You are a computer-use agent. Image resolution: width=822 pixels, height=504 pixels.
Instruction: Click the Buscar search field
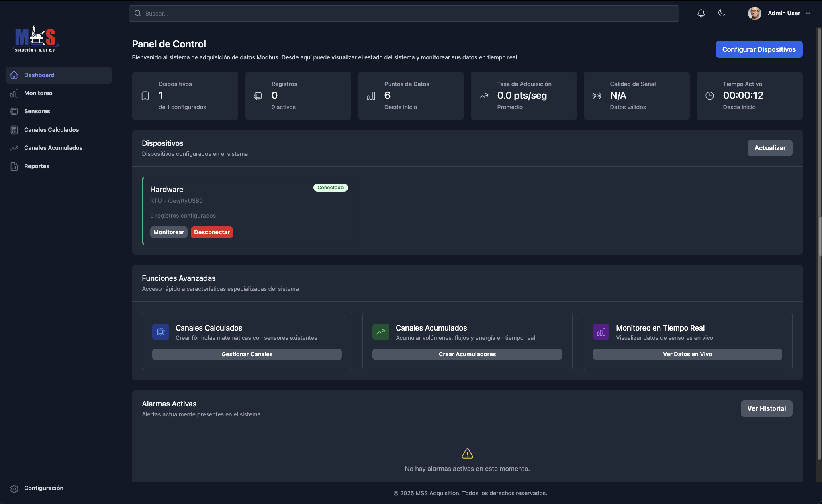404,13
